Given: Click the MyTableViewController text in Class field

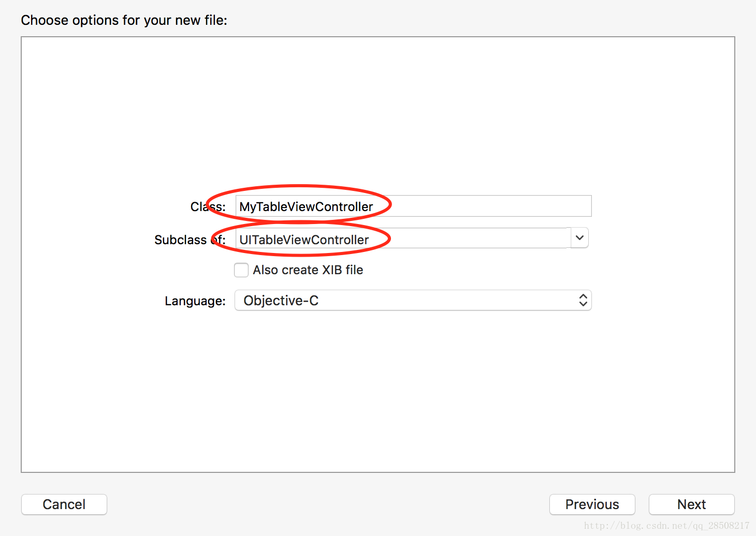Looking at the screenshot, I should pos(306,207).
